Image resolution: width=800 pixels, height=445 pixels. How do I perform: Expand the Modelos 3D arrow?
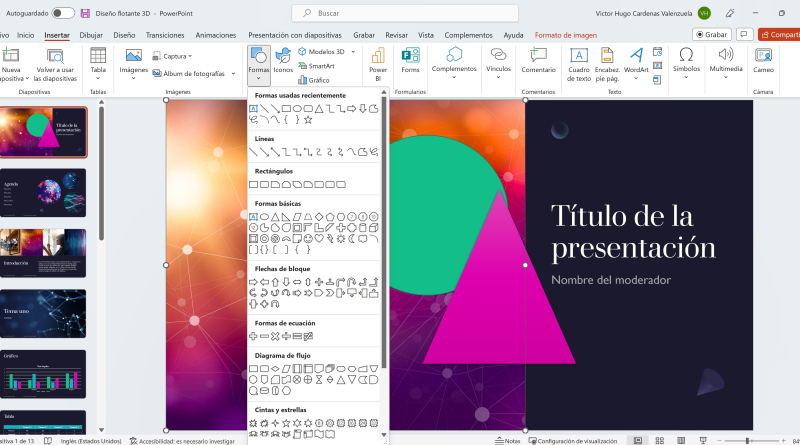point(353,52)
